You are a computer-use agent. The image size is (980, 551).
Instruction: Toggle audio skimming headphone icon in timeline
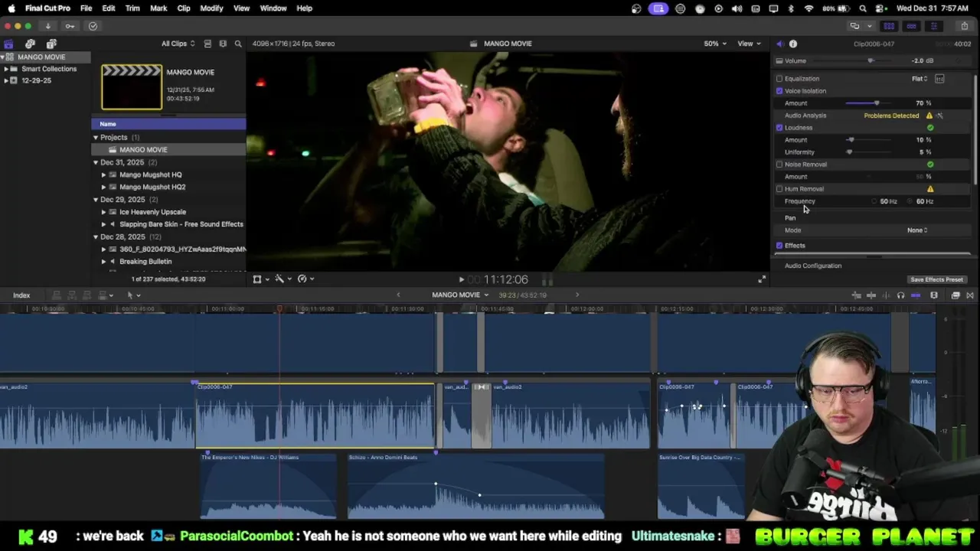(x=900, y=295)
